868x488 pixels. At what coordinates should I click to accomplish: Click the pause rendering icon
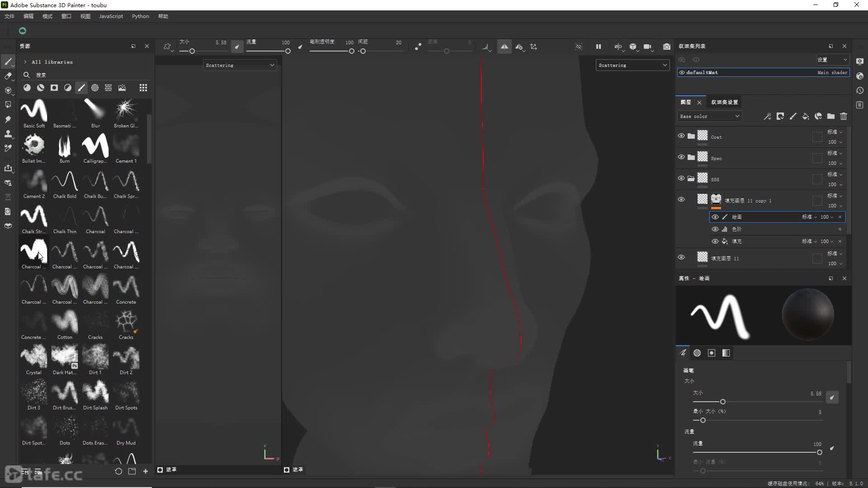coord(598,47)
